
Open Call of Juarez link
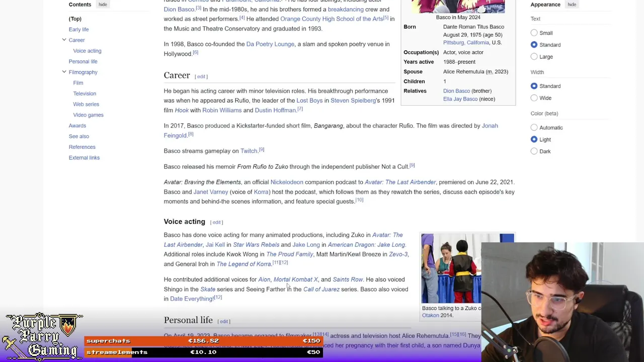tap(321, 290)
